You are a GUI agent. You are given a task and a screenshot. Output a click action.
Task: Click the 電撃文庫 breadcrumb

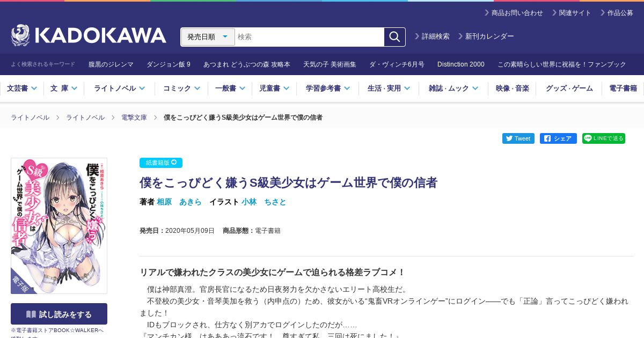134,117
